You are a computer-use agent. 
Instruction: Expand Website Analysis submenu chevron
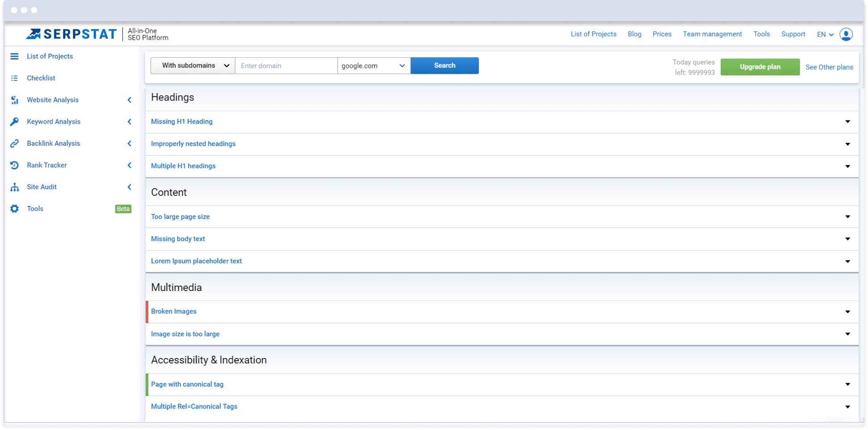click(129, 100)
